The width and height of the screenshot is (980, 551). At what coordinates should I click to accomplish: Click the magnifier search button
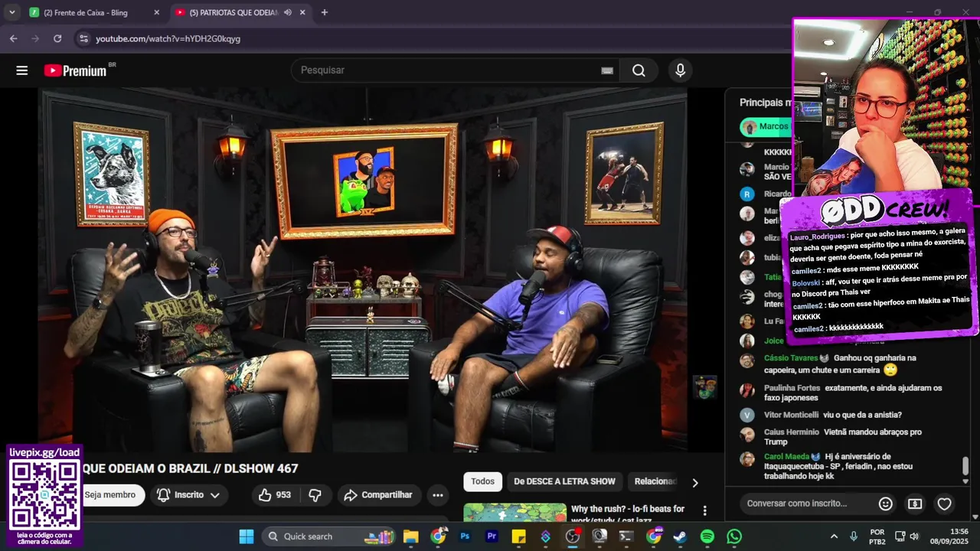[x=639, y=70]
